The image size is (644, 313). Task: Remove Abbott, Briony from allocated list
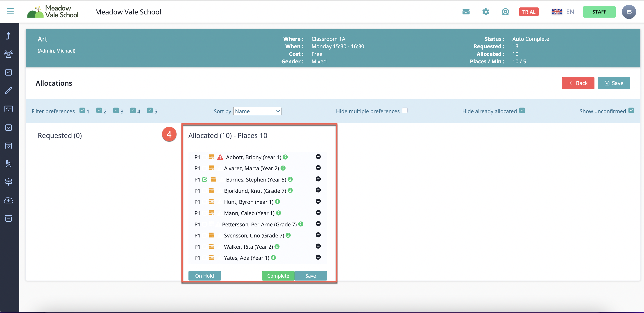pos(318,157)
